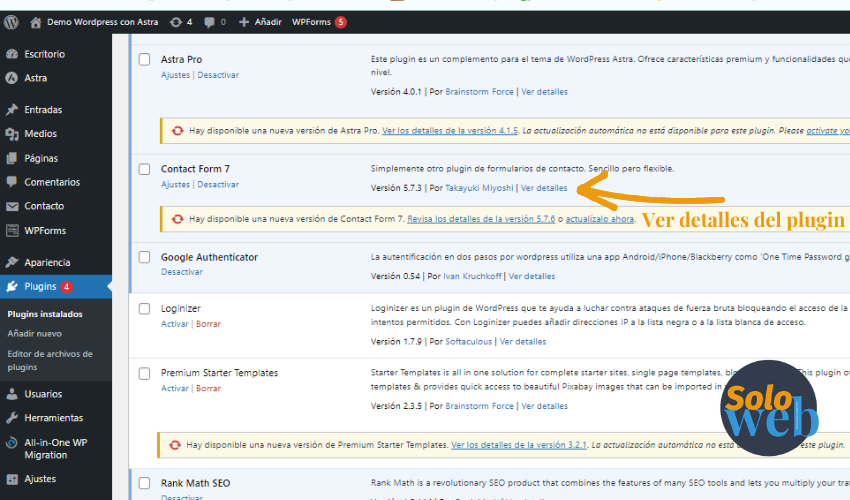Click the Contacto envelope icon
The image size is (850, 500).
point(12,206)
